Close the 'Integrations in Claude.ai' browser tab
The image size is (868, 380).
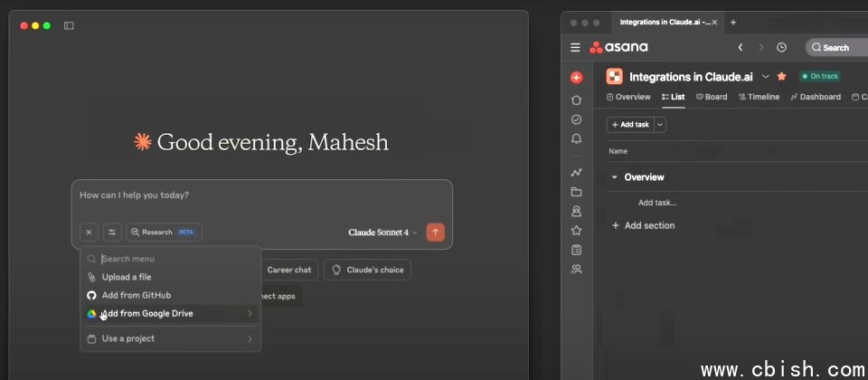tap(714, 22)
